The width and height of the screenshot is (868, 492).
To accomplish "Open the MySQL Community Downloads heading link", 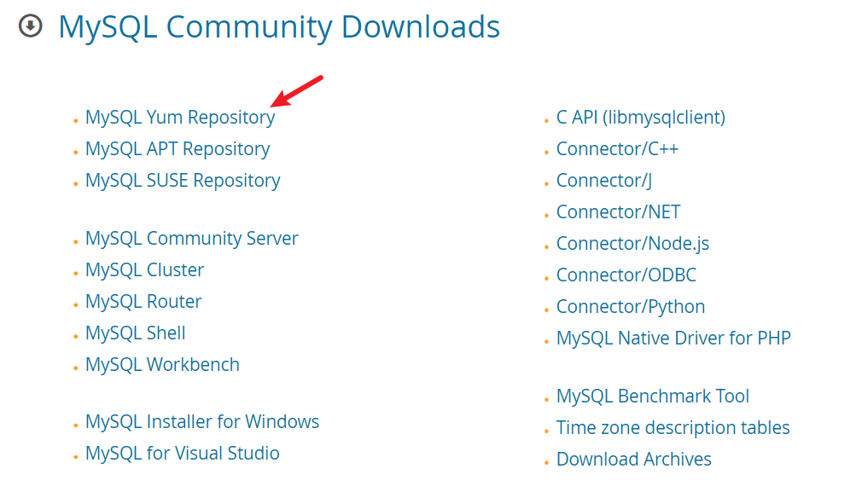I will [279, 27].
